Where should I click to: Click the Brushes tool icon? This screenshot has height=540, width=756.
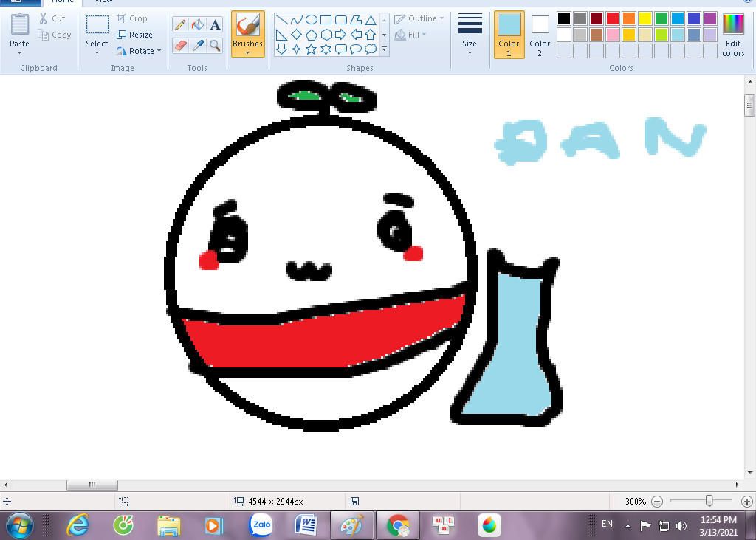point(248,25)
